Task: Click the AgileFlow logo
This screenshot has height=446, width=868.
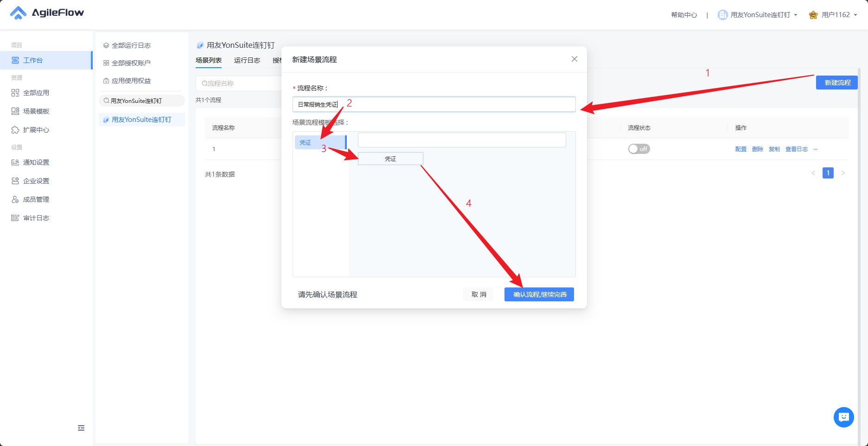Action: tap(47, 13)
